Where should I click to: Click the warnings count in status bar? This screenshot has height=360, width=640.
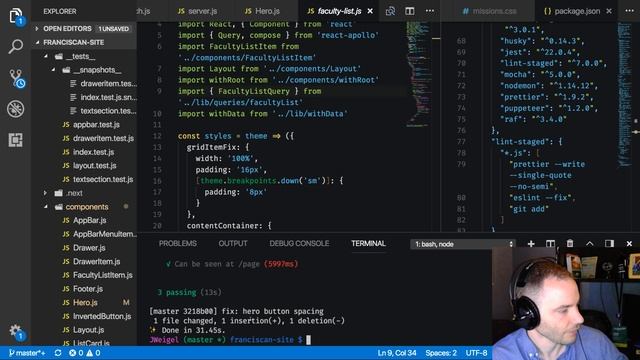(x=93, y=353)
